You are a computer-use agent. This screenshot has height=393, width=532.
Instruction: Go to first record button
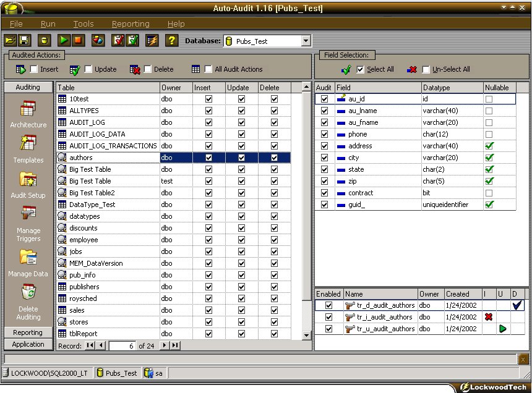pos(90,345)
